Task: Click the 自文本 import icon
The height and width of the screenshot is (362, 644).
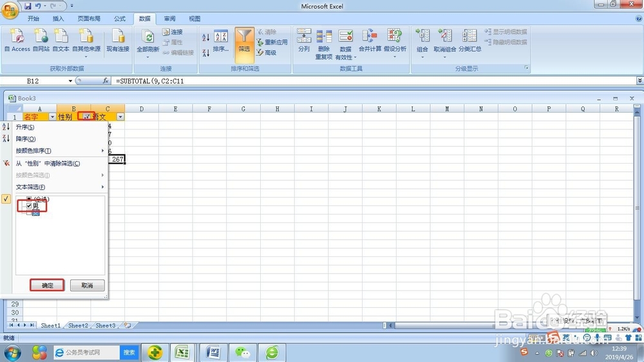Action: [61, 41]
